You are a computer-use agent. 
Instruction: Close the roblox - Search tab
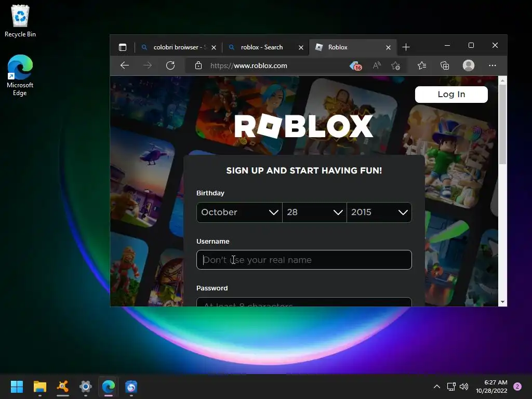[x=301, y=47]
